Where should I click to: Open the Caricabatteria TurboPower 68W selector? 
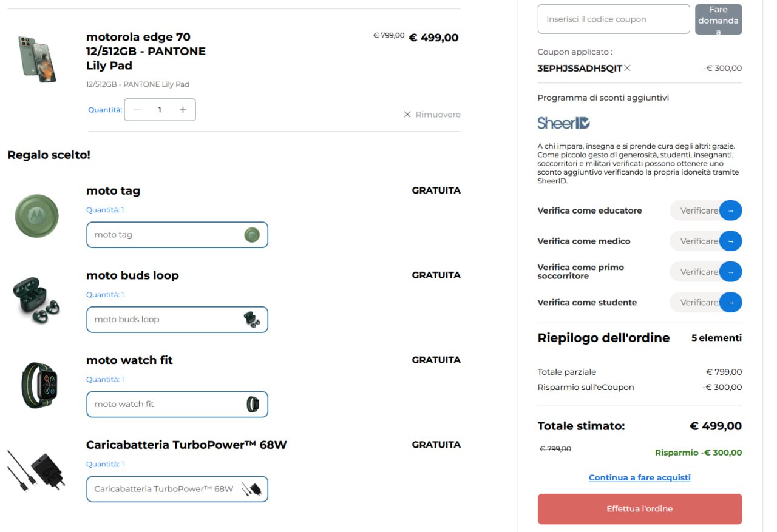177,489
